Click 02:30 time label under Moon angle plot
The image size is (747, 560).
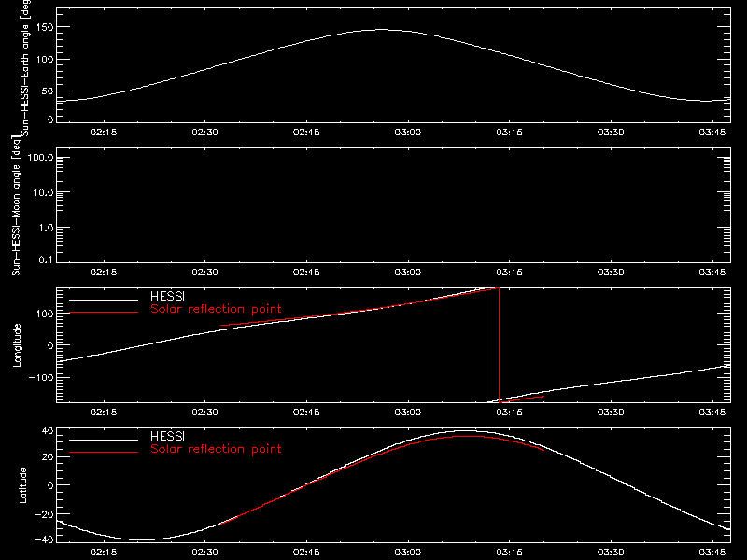point(204,272)
